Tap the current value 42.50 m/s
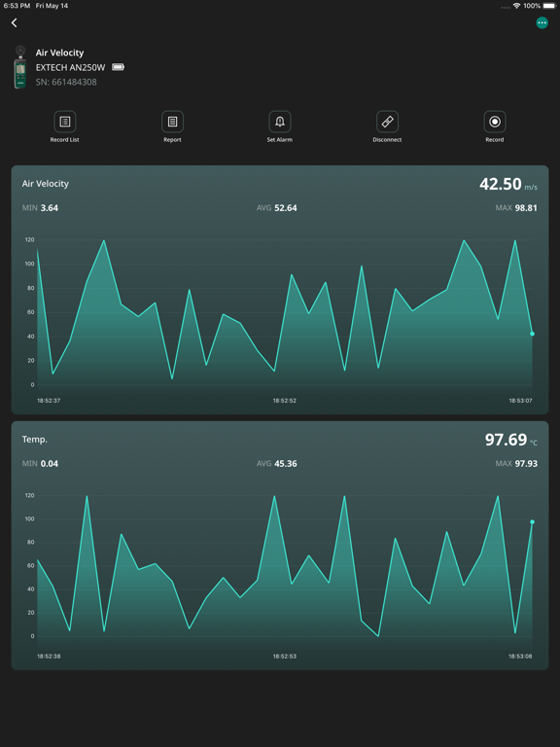This screenshot has width=560, height=747. click(508, 184)
